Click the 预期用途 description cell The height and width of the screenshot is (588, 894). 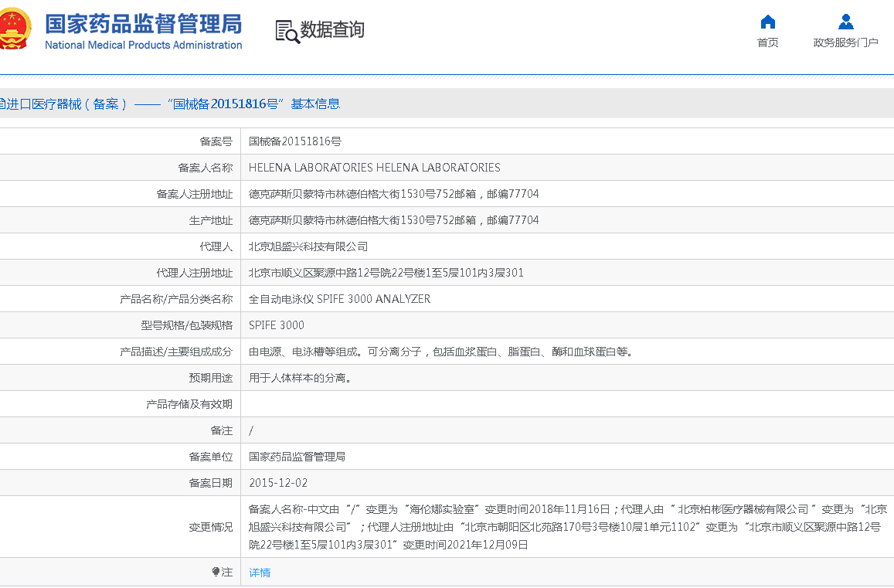coord(300,378)
